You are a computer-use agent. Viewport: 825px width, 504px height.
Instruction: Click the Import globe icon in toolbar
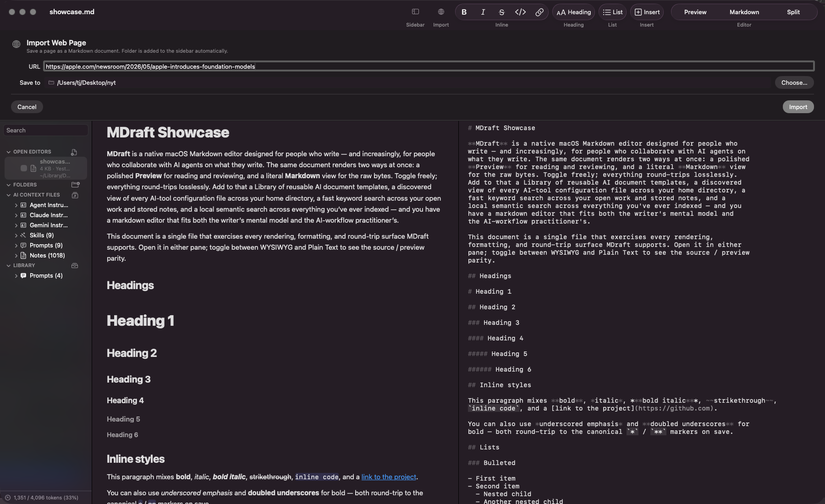(441, 12)
